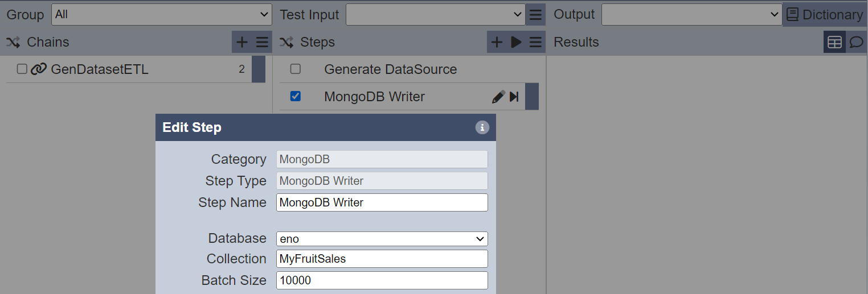Switch Results to message view

(x=856, y=42)
